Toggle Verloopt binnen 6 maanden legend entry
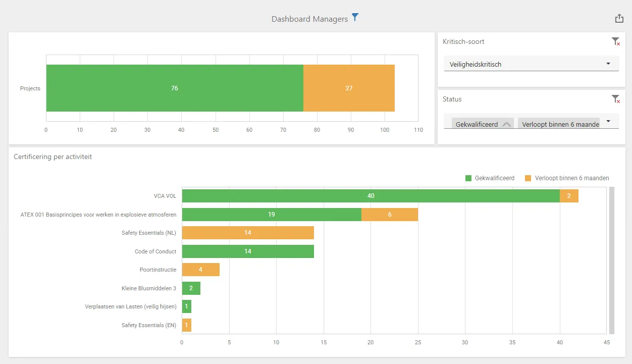 click(567, 178)
